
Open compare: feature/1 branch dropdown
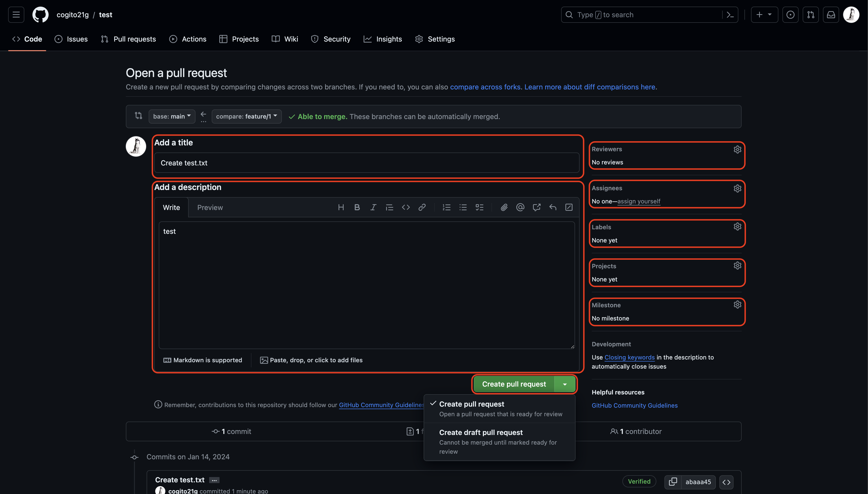click(246, 116)
